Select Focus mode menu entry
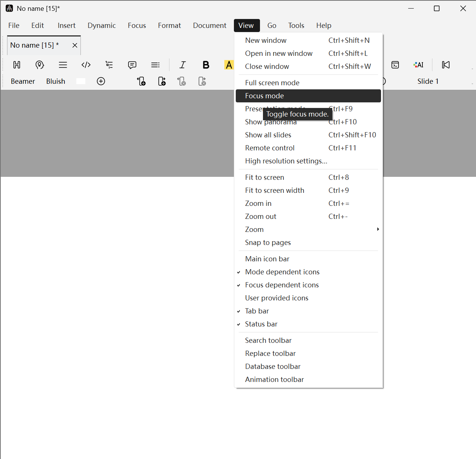Viewport: 476px width, 459px height. [264, 96]
